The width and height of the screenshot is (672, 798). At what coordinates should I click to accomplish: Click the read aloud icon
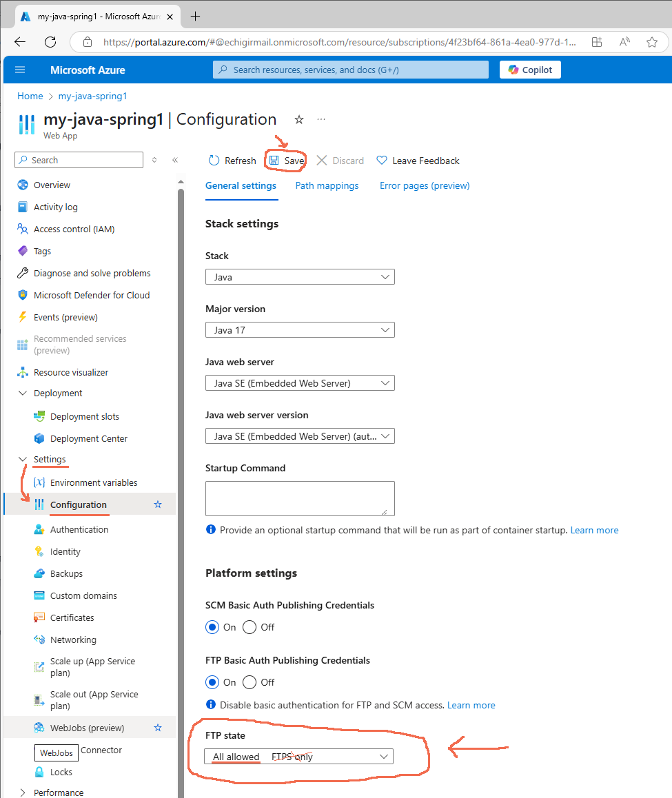pyautogui.click(x=624, y=42)
